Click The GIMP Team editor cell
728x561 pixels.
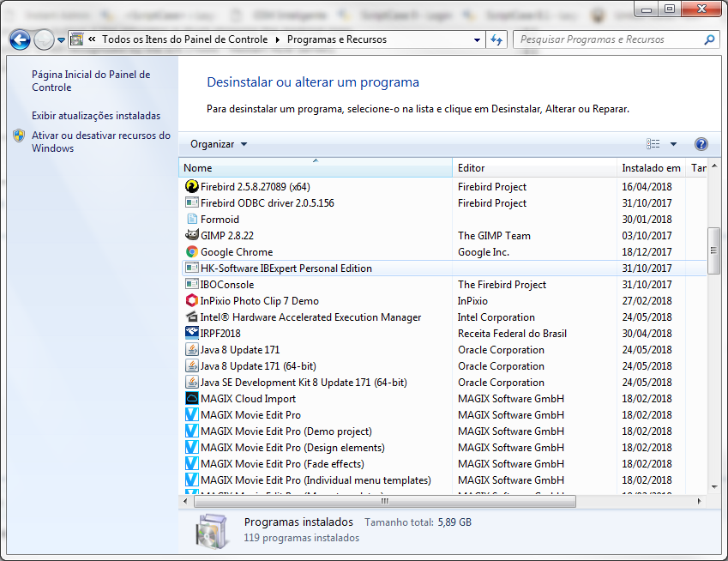494,236
